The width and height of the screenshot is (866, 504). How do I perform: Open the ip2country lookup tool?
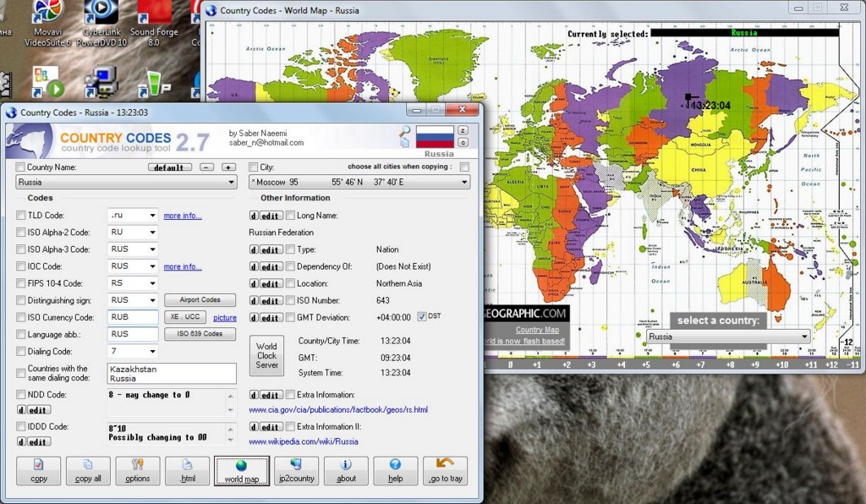point(296,471)
